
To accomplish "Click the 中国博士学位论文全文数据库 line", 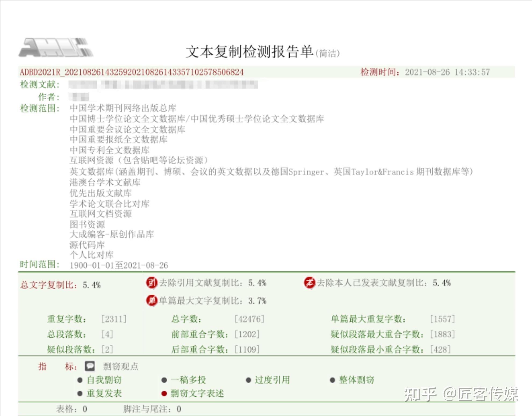I will click(x=197, y=119).
